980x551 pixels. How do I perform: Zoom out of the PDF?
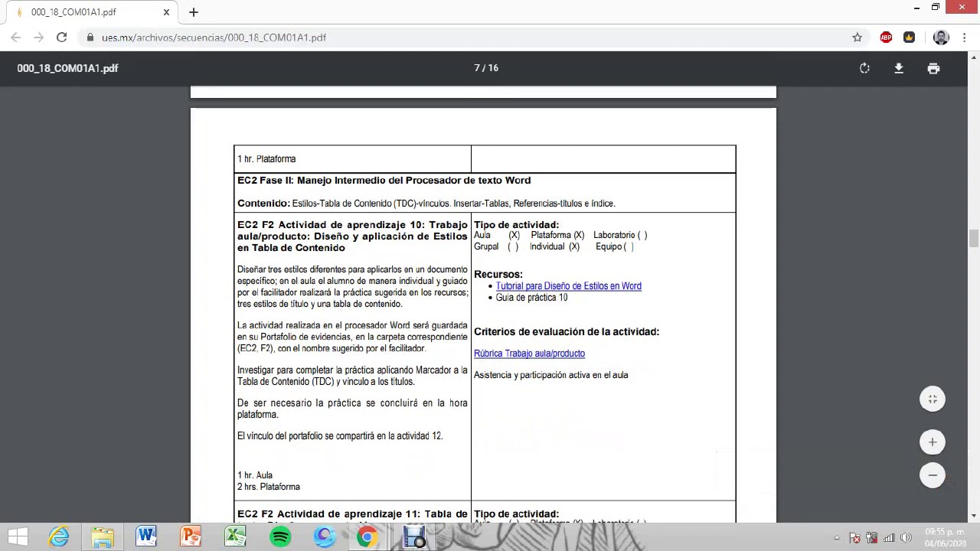[933, 475]
